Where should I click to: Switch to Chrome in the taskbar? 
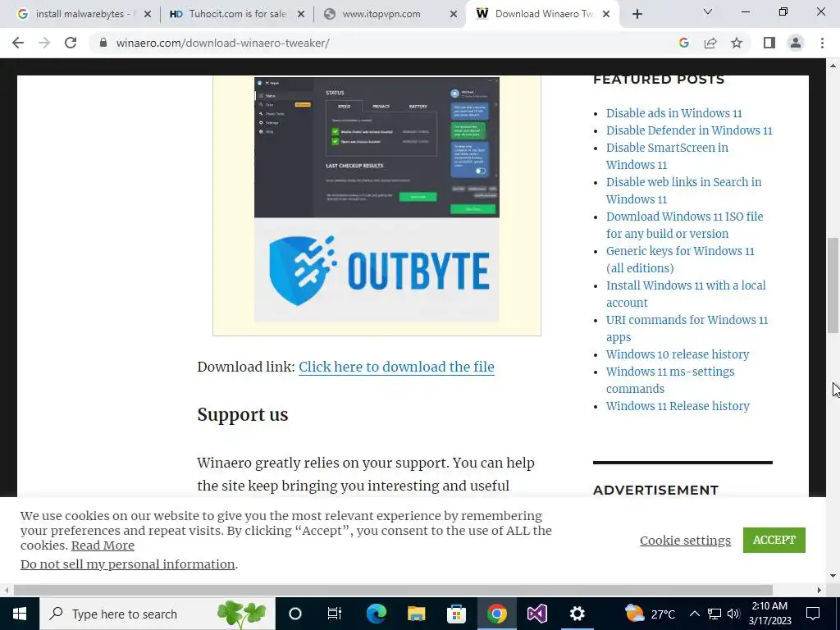pos(496,614)
